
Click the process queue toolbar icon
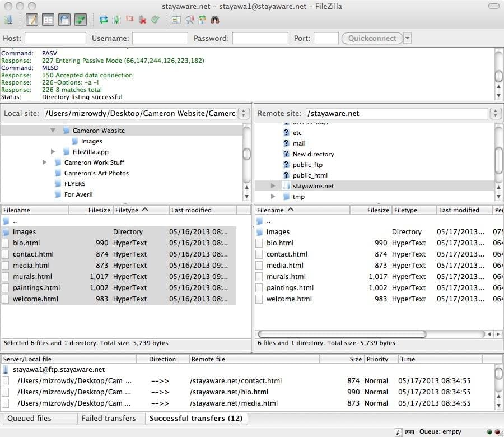(x=116, y=20)
